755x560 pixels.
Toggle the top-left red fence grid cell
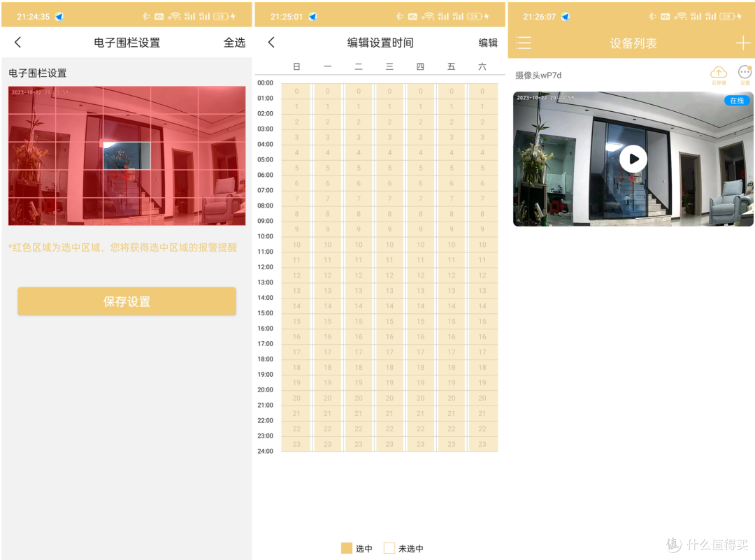[31, 100]
